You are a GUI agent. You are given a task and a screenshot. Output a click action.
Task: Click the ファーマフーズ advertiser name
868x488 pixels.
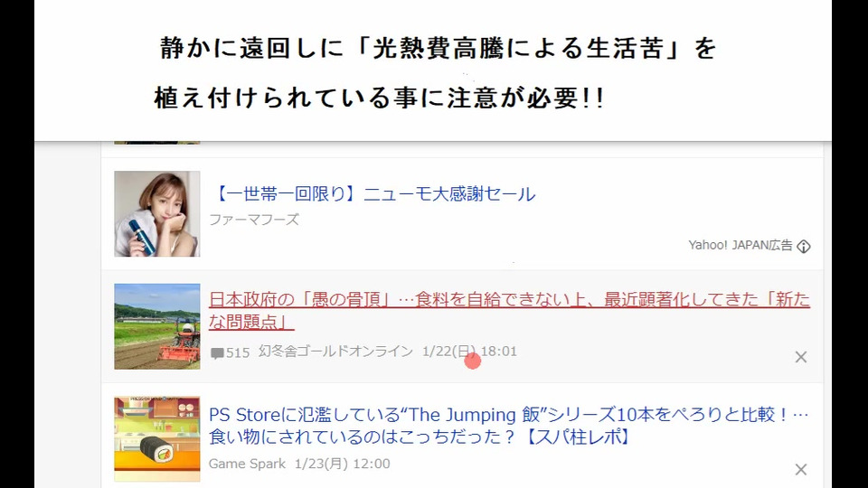click(254, 220)
